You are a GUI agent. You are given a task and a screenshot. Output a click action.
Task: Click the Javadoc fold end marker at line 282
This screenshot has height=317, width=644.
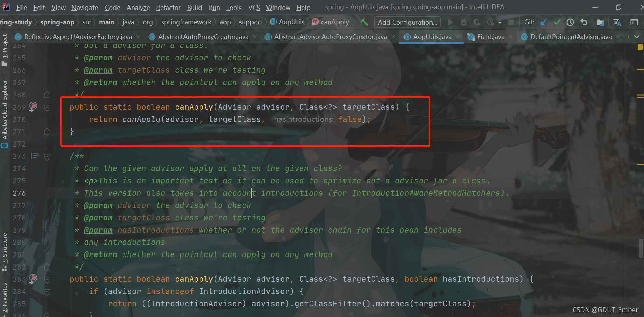(x=47, y=267)
